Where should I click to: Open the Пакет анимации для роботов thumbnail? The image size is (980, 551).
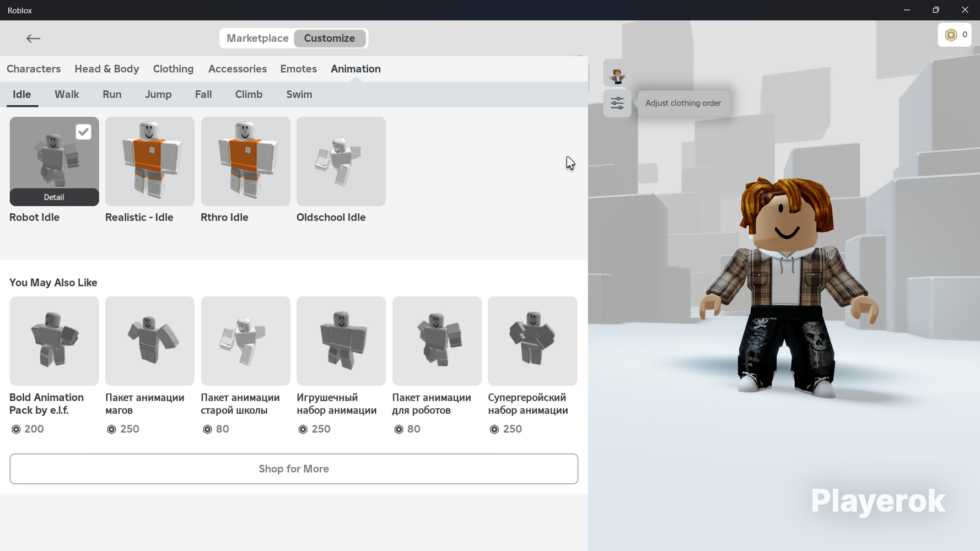[x=437, y=341]
